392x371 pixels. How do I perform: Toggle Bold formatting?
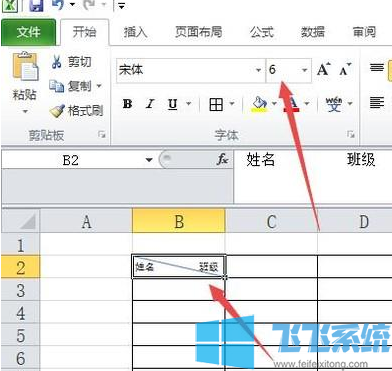pyautogui.click(x=127, y=104)
